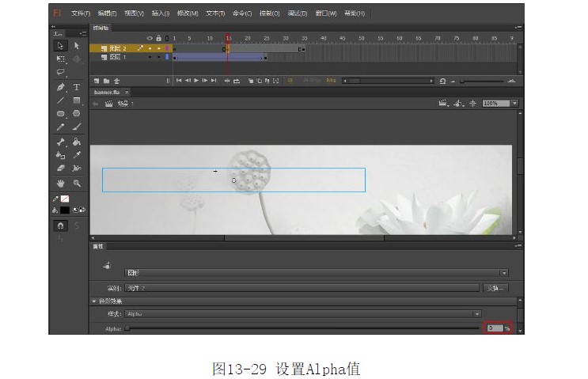The height and width of the screenshot is (379, 588).
Task: Select the Text tool
Action: 77,86
